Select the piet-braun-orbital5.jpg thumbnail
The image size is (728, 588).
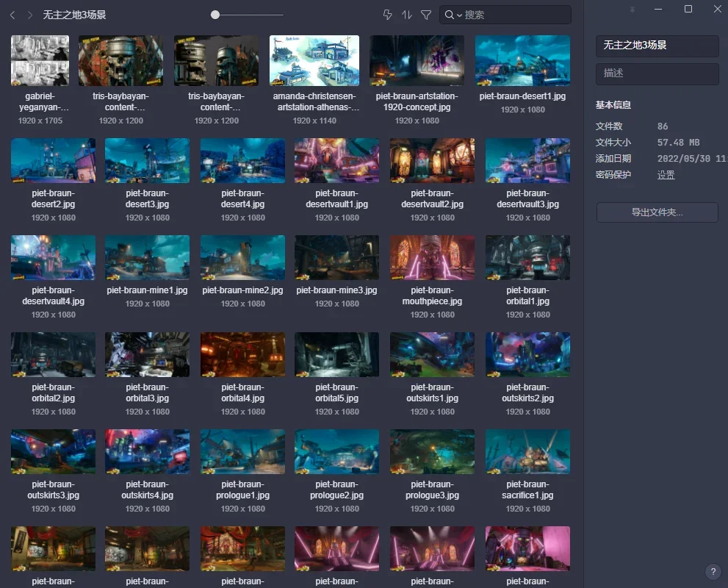(336, 354)
